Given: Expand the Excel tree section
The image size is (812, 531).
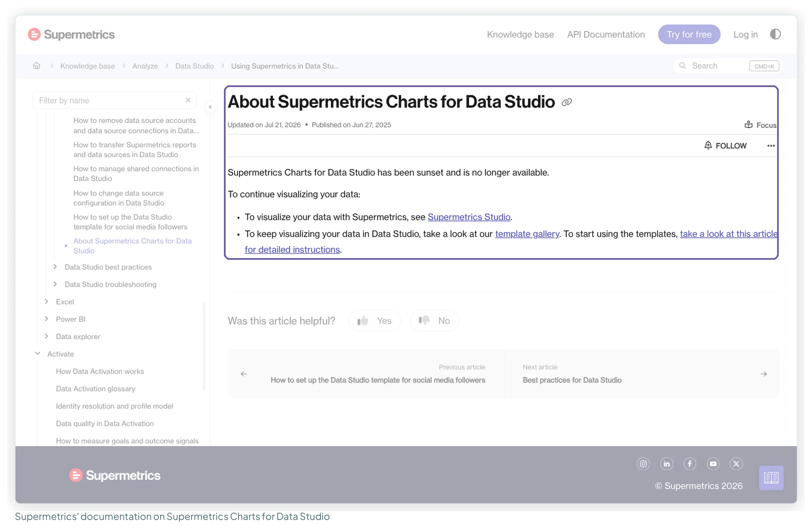Looking at the screenshot, I should point(47,301).
